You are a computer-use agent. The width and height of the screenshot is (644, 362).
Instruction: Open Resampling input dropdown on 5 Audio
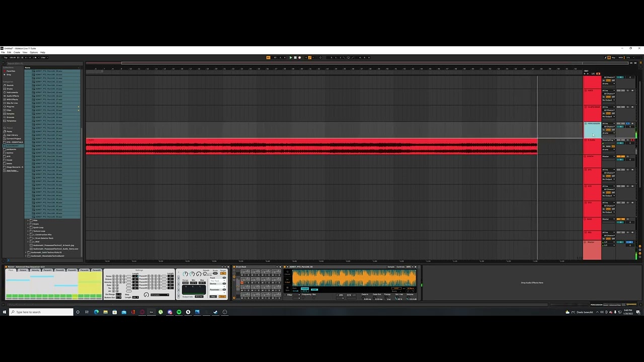tap(608, 140)
